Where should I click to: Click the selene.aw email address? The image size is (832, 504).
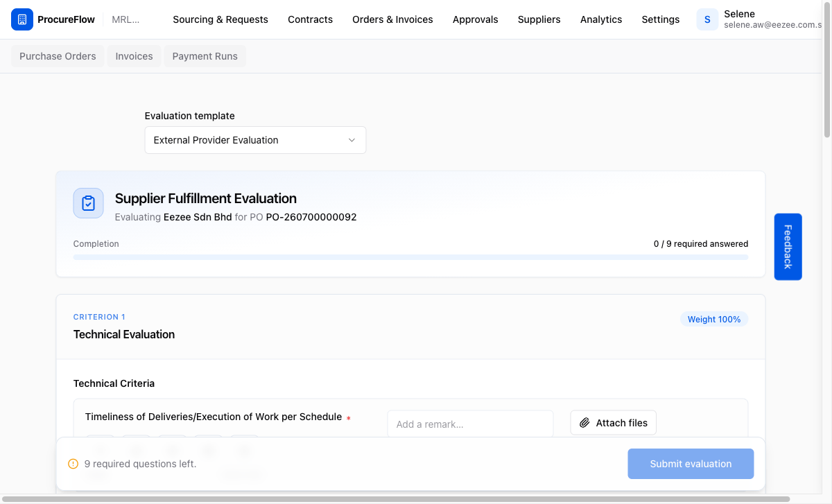[772, 25]
